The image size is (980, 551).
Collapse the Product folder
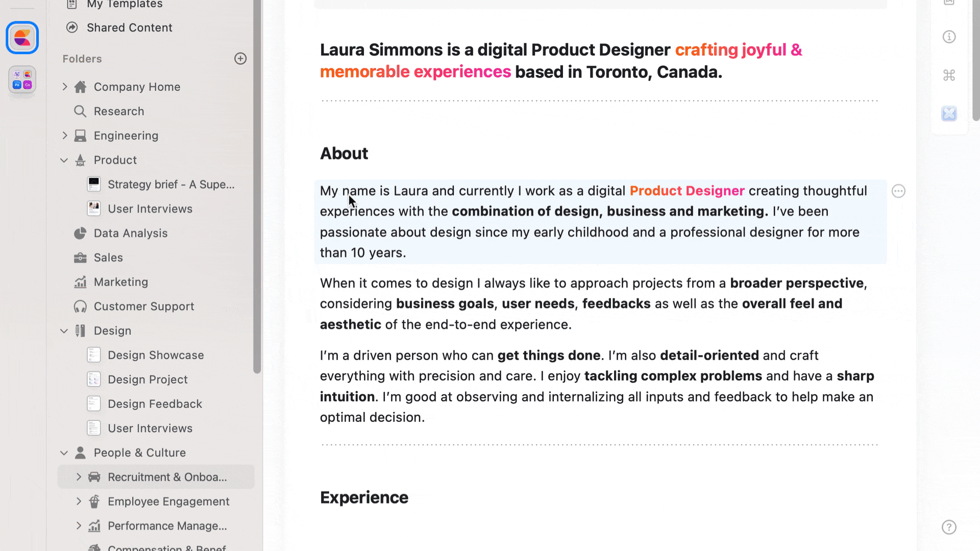(64, 160)
